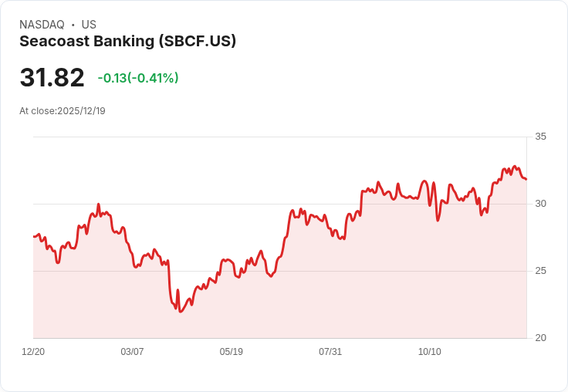Click the highest peak of the price line
Viewport: 568px width, 392px height.
click(515, 166)
